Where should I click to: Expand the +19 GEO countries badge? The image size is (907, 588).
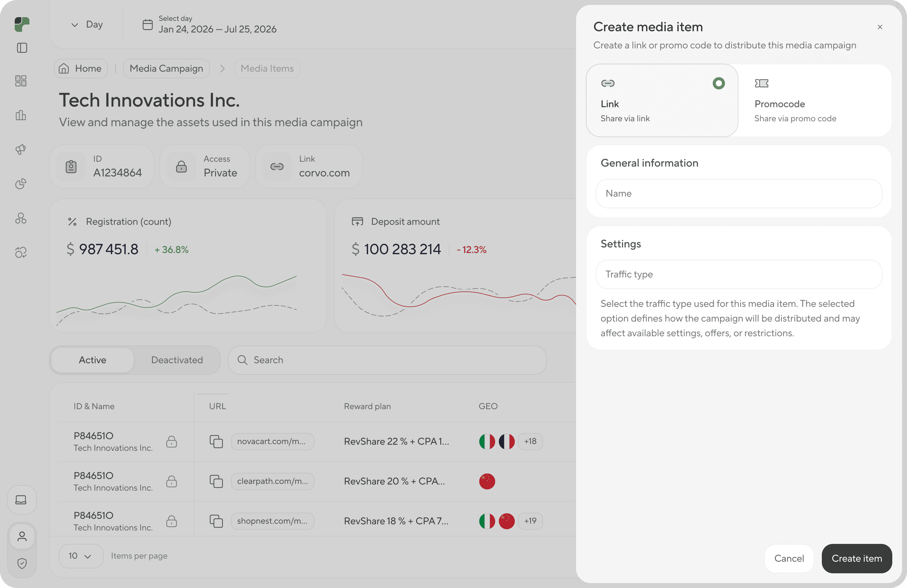(x=530, y=521)
